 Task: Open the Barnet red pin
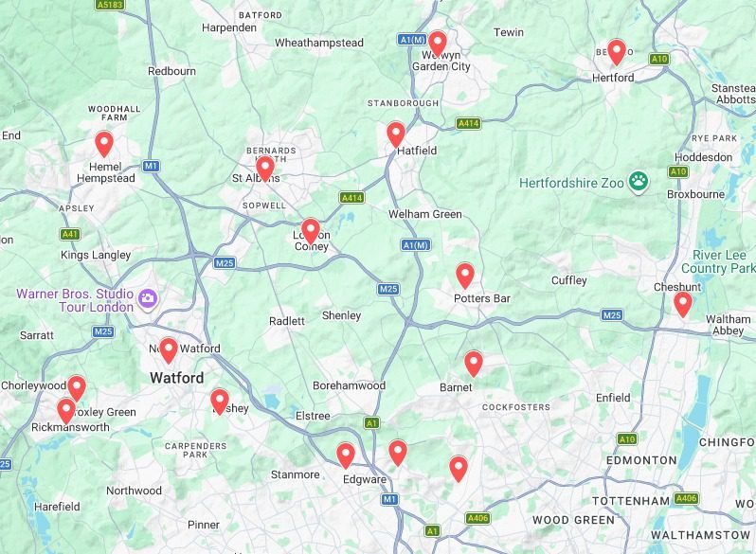[x=474, y=364]
